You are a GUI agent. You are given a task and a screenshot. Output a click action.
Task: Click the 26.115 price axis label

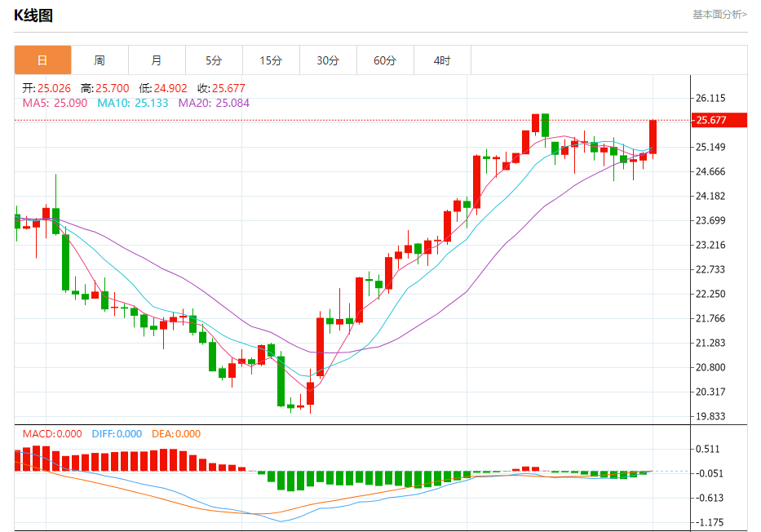pos(710,98)
